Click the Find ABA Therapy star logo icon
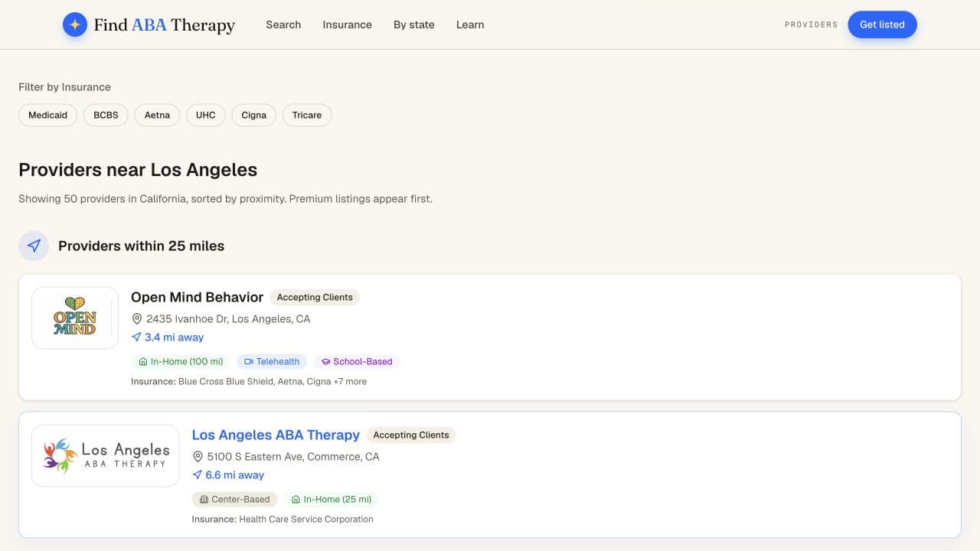 pyautogui.click(x=75, y=24)
